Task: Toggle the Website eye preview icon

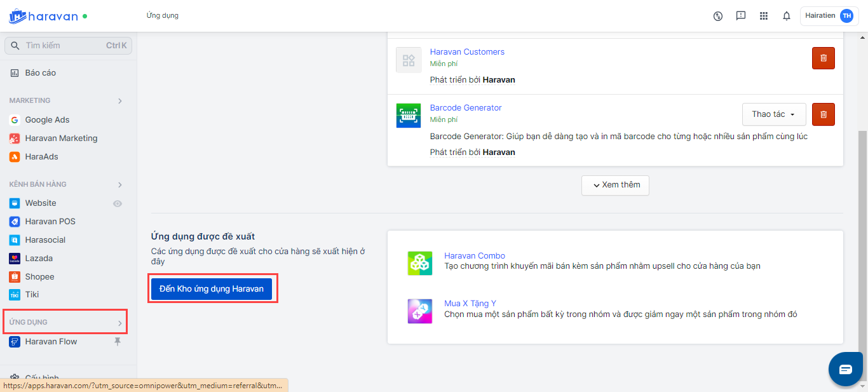Action: (x=118, y=204)
